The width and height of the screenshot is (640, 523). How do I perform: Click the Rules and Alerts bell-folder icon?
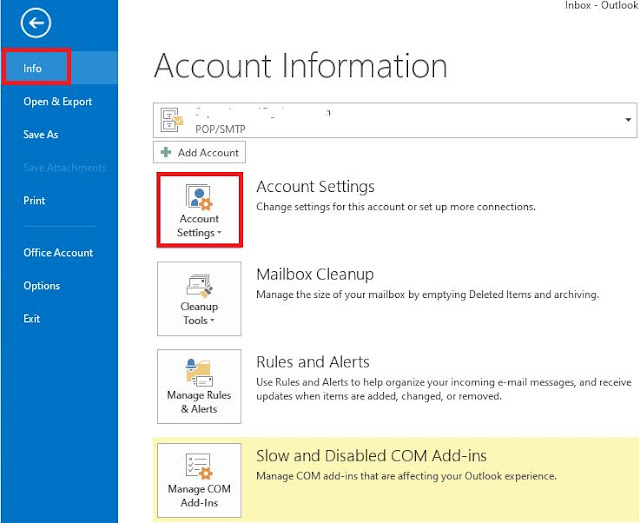coord(199,373)
